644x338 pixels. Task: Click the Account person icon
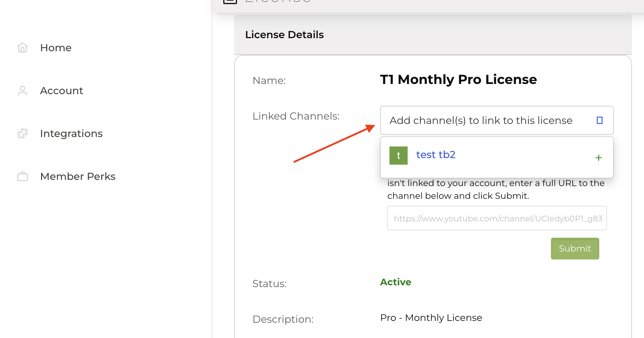pyautogui.click(x=23, y=90)
